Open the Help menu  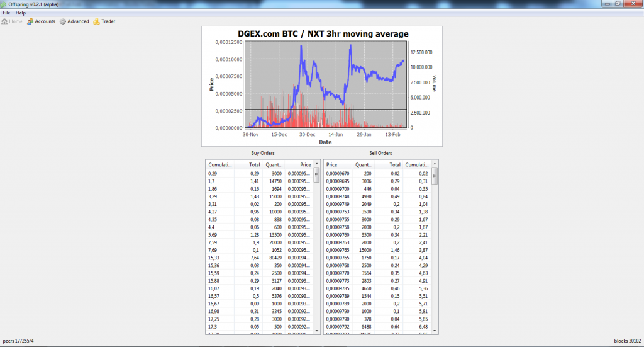tap(21, 13)
